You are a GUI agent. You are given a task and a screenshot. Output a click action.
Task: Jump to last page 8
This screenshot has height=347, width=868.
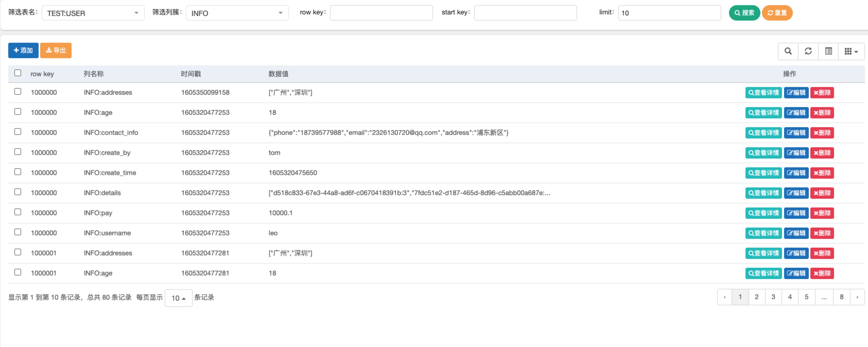tap(841, 297)
